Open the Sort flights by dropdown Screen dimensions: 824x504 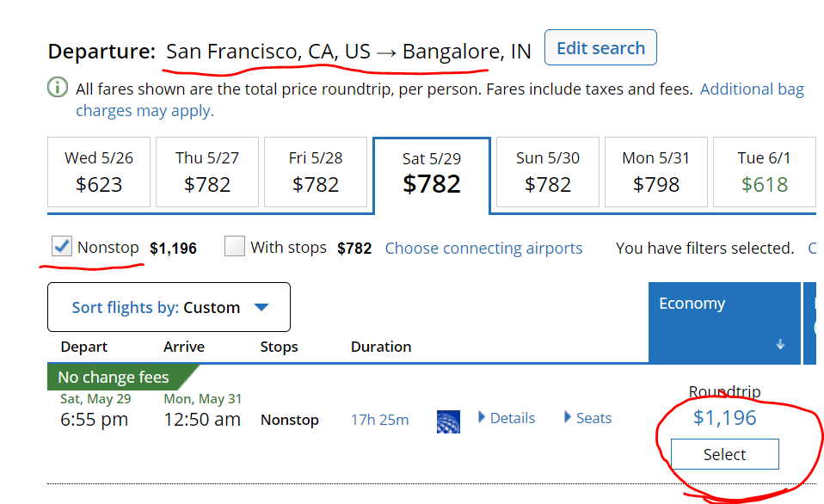click(169, 307)
